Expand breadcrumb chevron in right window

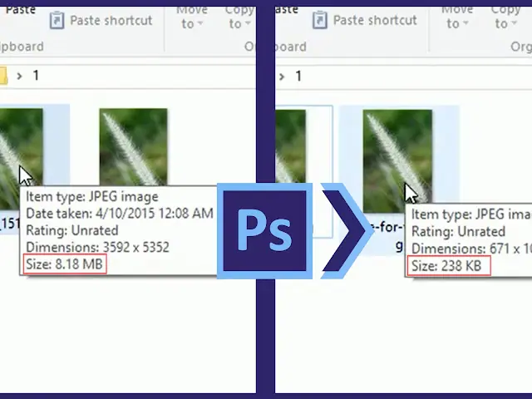pos(282,76)
